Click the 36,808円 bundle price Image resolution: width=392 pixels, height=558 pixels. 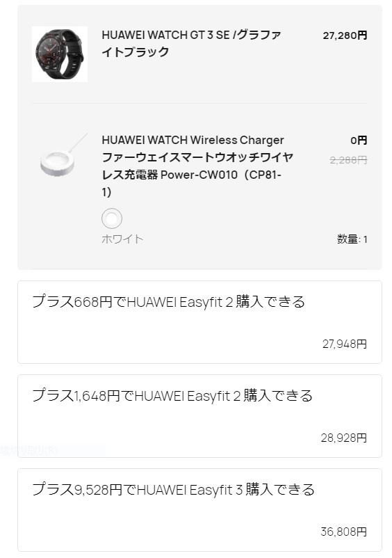click(343, 532)
